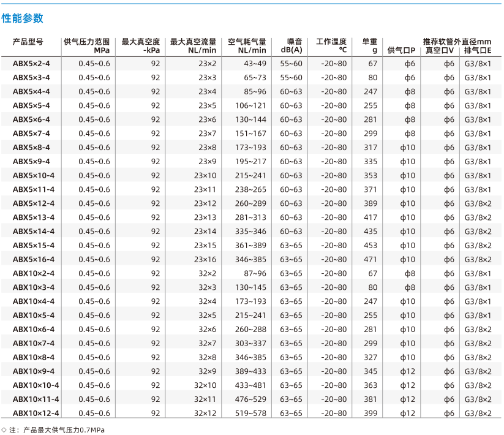Select the air consumption value 476~529
This screenshot has height=435, width=504.
(x=250, y=399)
